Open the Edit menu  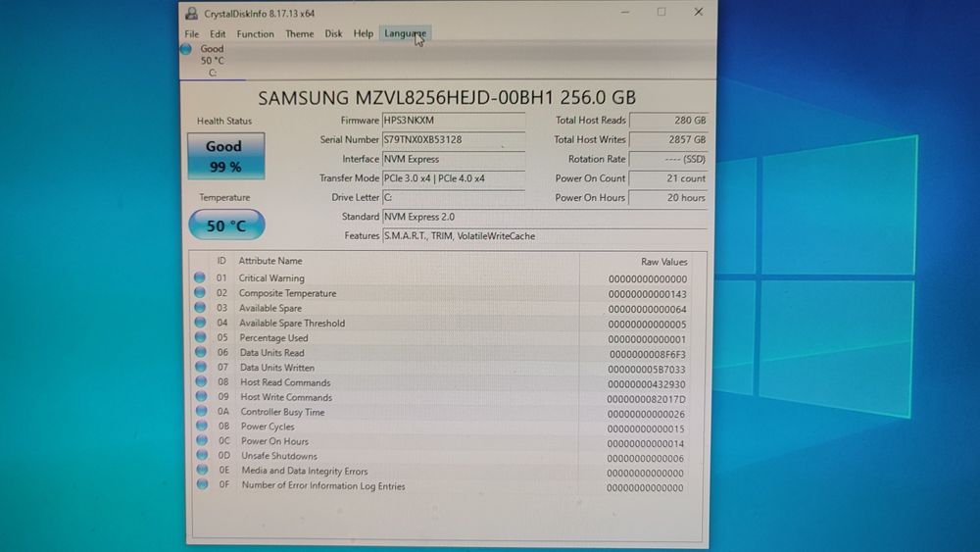click(x=218, y=33)
